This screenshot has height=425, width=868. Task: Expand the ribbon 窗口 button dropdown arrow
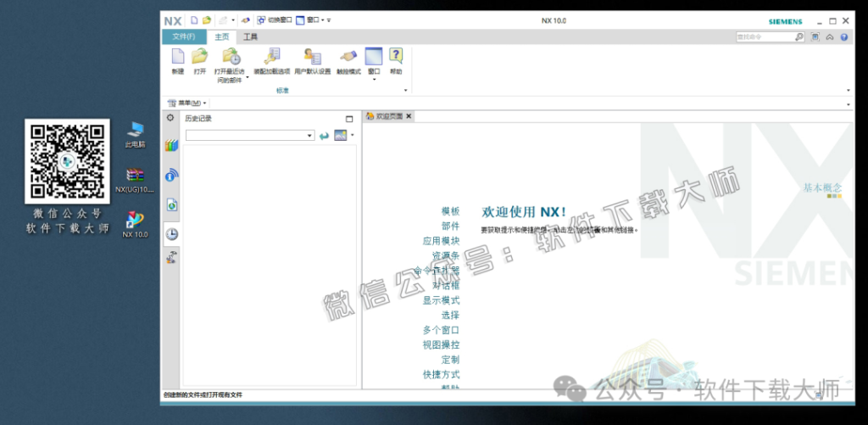coord(374,79)
